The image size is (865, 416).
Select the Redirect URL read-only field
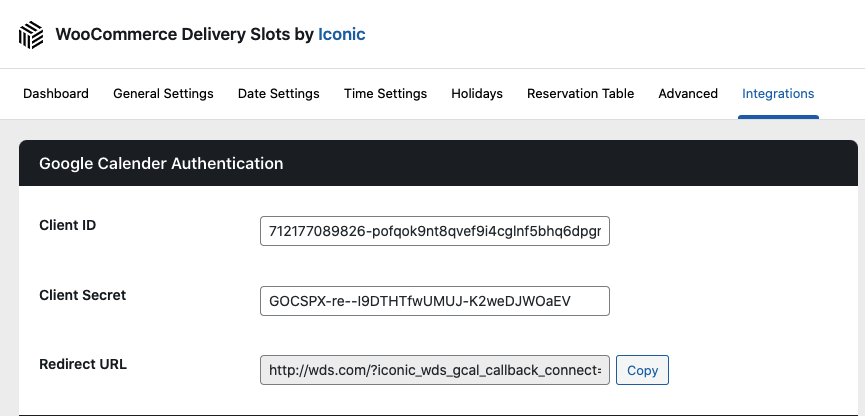click(x=434, y=370)
